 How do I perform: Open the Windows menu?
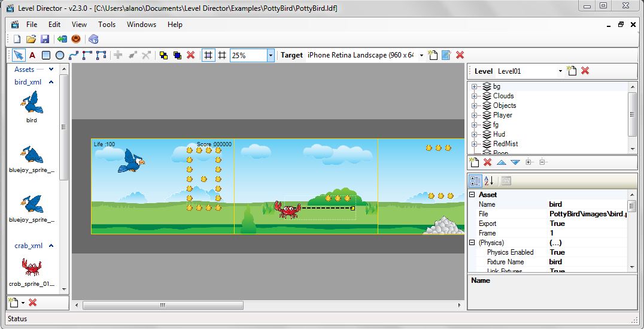pyautogui.click(x=141, y=25)
